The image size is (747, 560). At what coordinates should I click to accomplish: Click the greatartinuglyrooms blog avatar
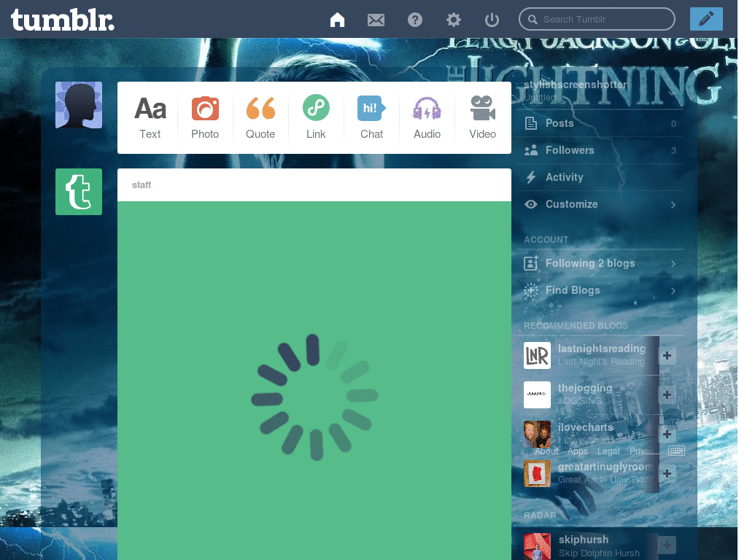point(537,473)
